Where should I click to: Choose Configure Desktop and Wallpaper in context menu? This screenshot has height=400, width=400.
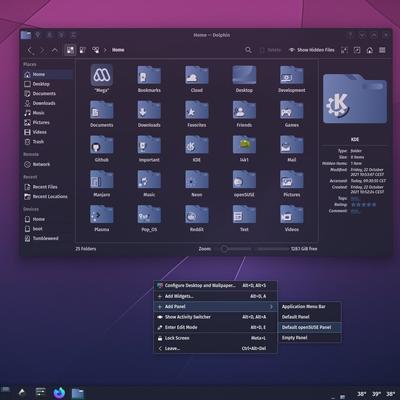click(215, 286)
